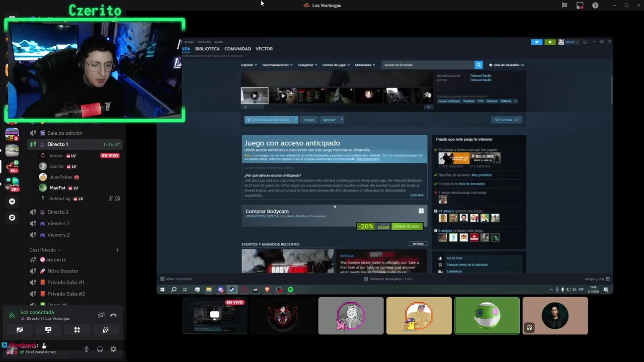This screenshot has height=362, width=644.
Task: Open the COMUNIDAD tab in Steam
Action: click(237, 49)
